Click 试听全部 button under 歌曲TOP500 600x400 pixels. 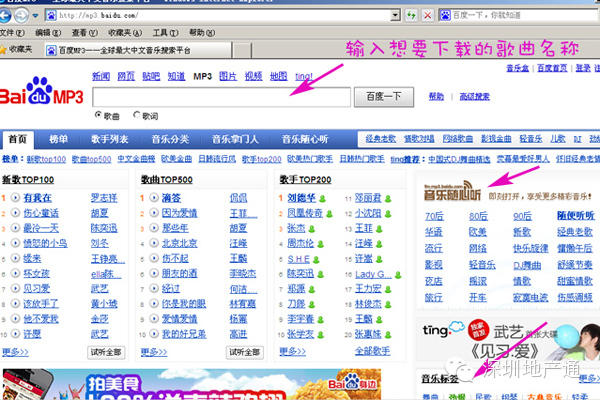[245, 352]
